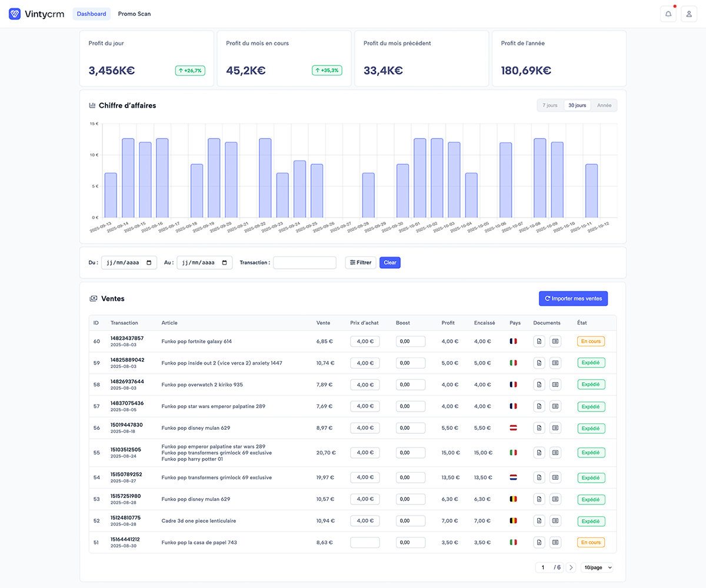Open the 10/page rows dropdown
Image resolution: width=706 pixels, height=588 pixels.
coord(597,567)
